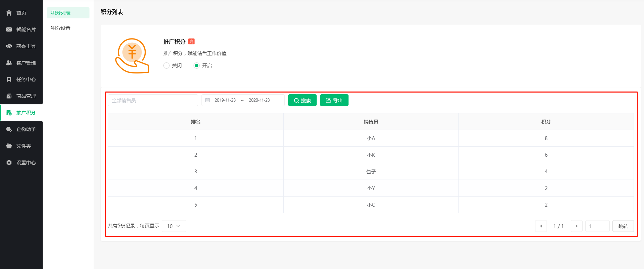This screenshot has width=644, height=269.
Task: Open 任务中心 in the sidebar
Action: [x=21, y=79]
